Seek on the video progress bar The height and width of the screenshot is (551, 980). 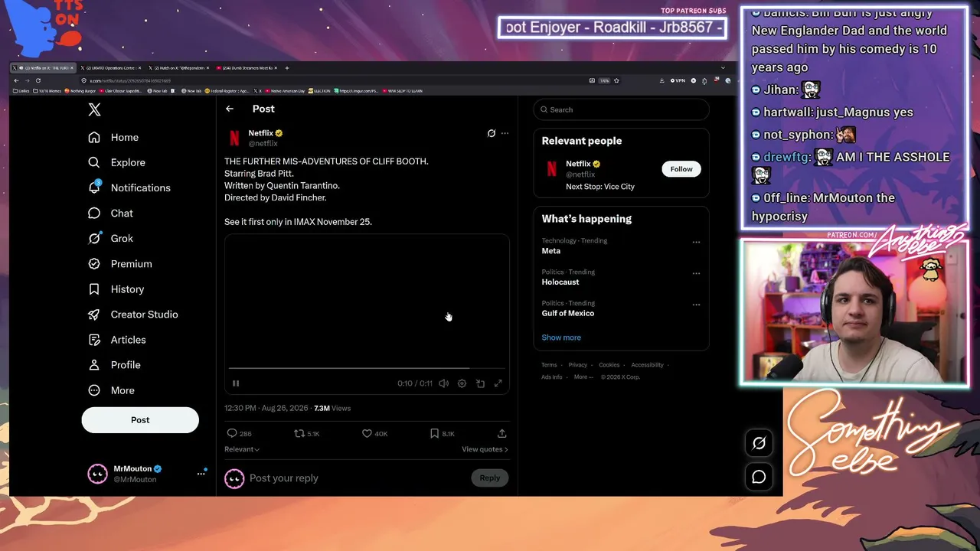click(x=367, y=368)
